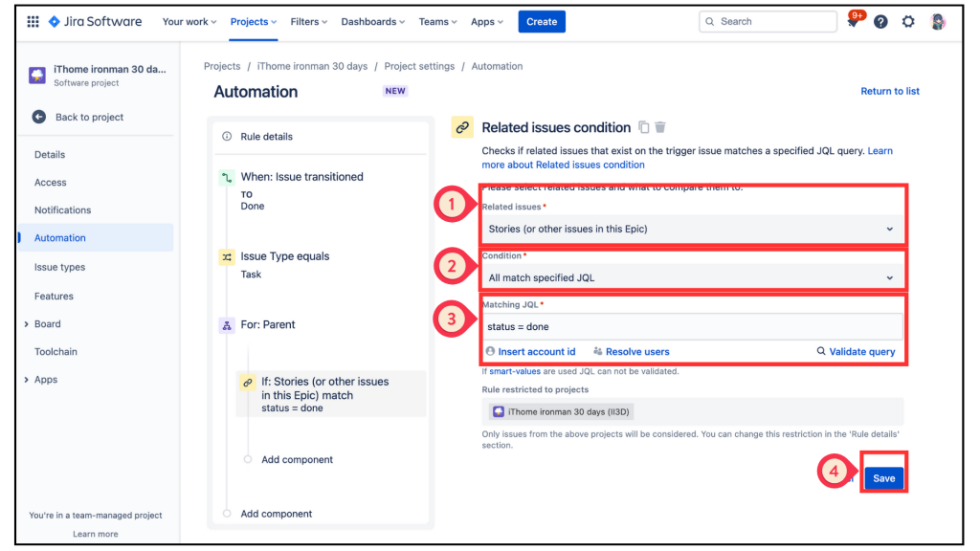Click the Back to project arrow icon
The width and height of the screenshot is (980, 551).
pyautogui.click(x=38, y=117)
